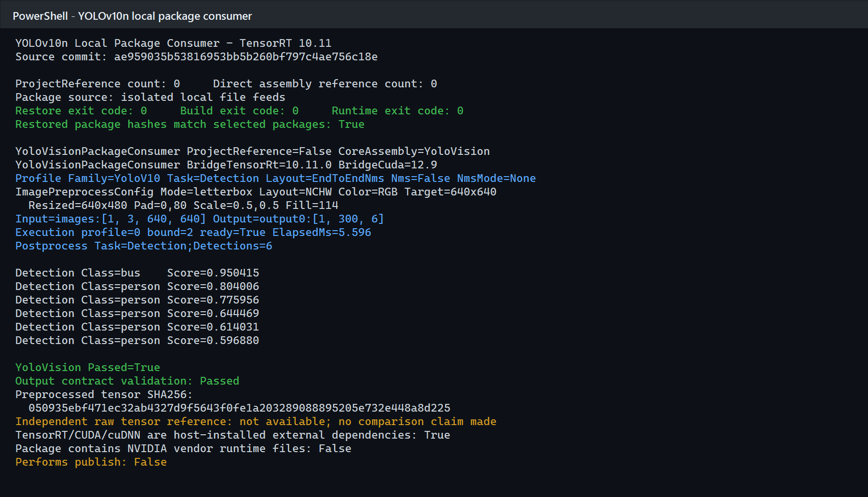Image resolution: width=868 pixels, height=497 pixels.
Task: Click the detection row with Score=0.596880
Action: point(137,340)
